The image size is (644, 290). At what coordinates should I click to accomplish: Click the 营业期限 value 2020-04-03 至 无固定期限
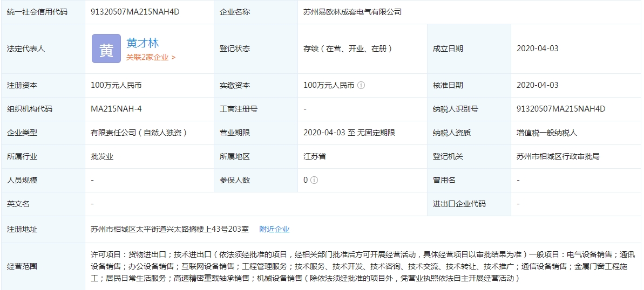click(x=349, y=133)
